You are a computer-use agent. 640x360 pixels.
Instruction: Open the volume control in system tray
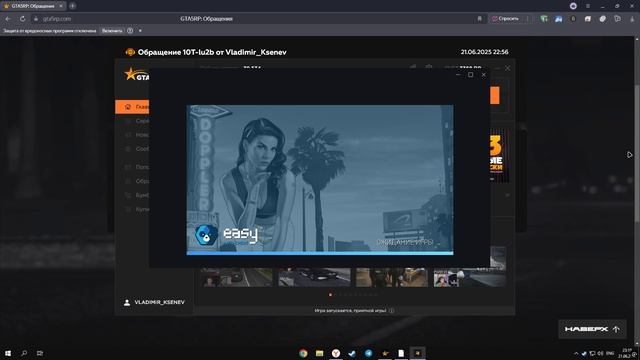[x=600, y=353]
